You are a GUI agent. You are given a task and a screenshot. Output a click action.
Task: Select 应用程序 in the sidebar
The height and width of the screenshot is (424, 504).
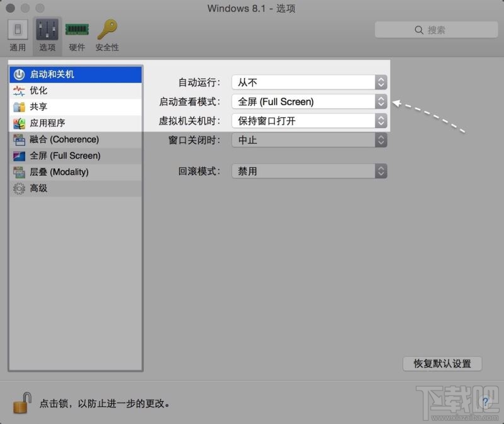[76, 123]
